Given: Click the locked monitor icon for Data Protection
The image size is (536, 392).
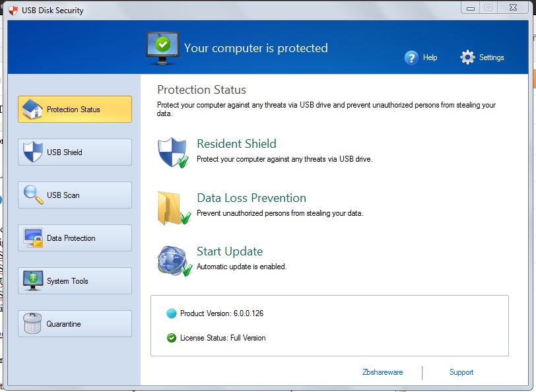Looking at the screenshot, I should point(33,238).
